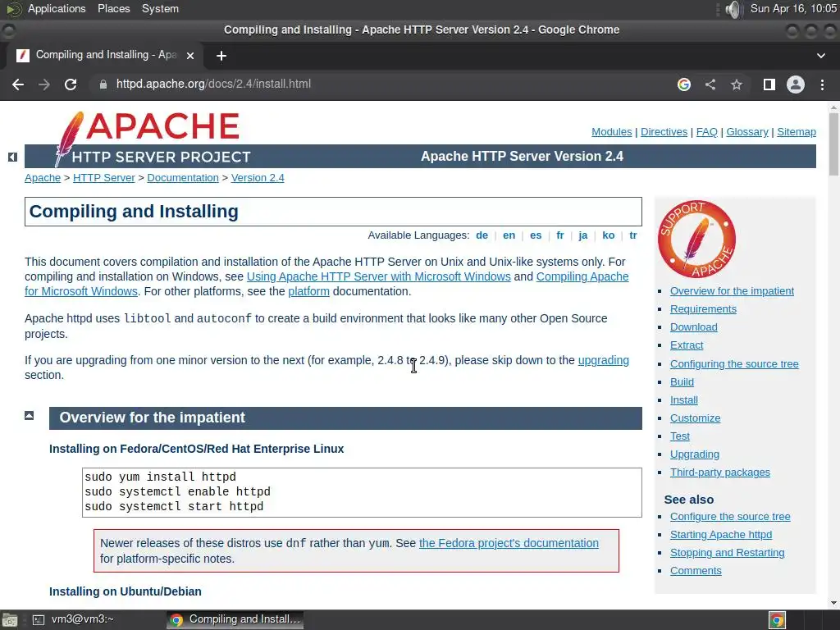This screenshot has height=630, width=840.
Task: Open Chrome's three-dot menu
Action: tap(822, 84)
